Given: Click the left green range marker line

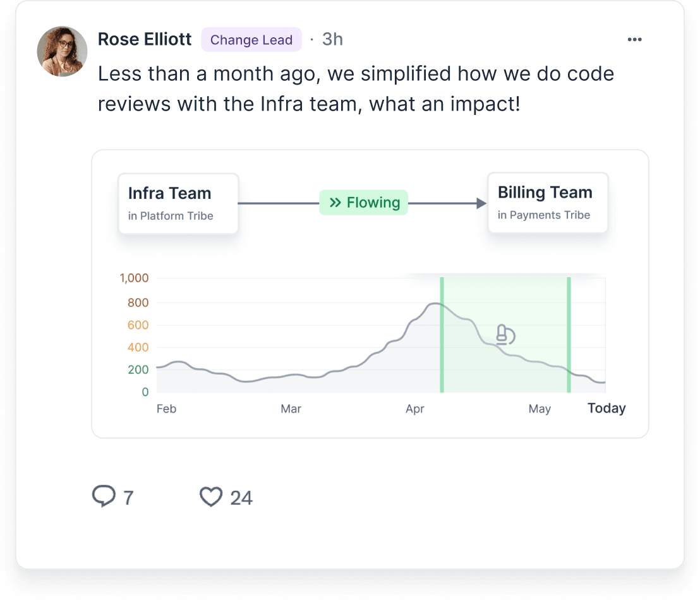Looking at the screenshot, I should pyautogui.click(x=442, y=335).
